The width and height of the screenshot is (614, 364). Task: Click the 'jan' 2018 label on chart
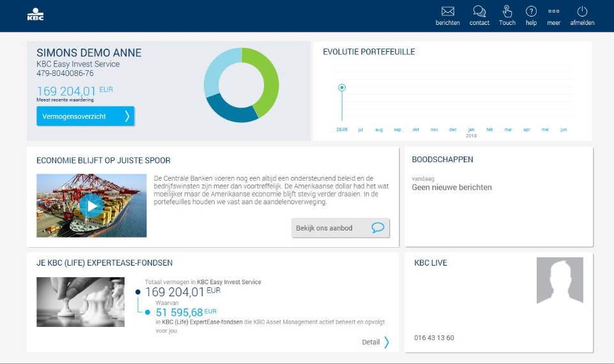(x=471, y=130)
